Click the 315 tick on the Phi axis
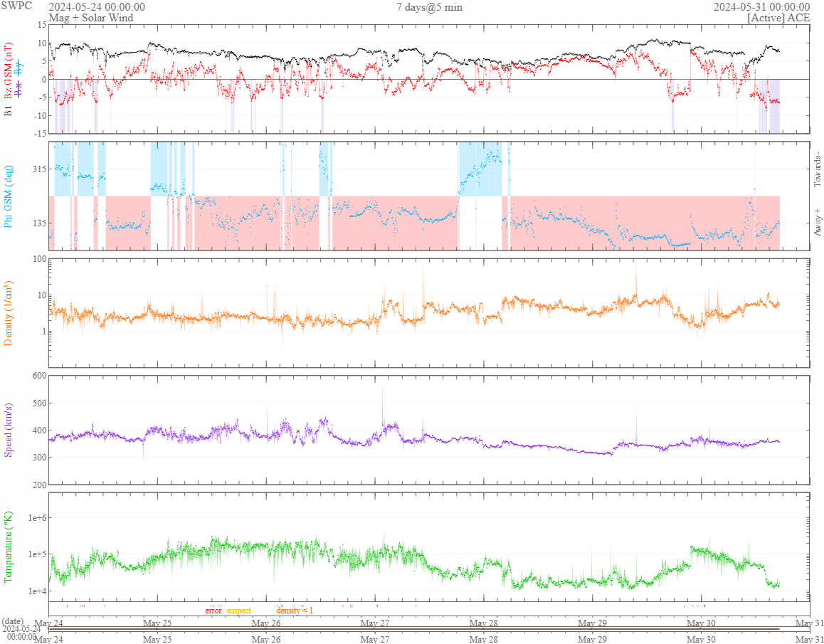 point(39,169)
